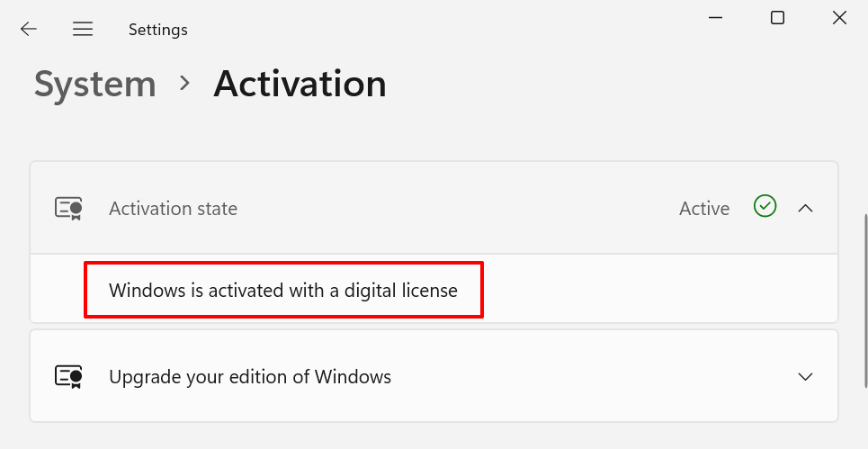Image resolution: width=868 pixels, height=449 pixels.
Task: Select the Upgrade your edition of Windows label
Action: coord(250,377)
